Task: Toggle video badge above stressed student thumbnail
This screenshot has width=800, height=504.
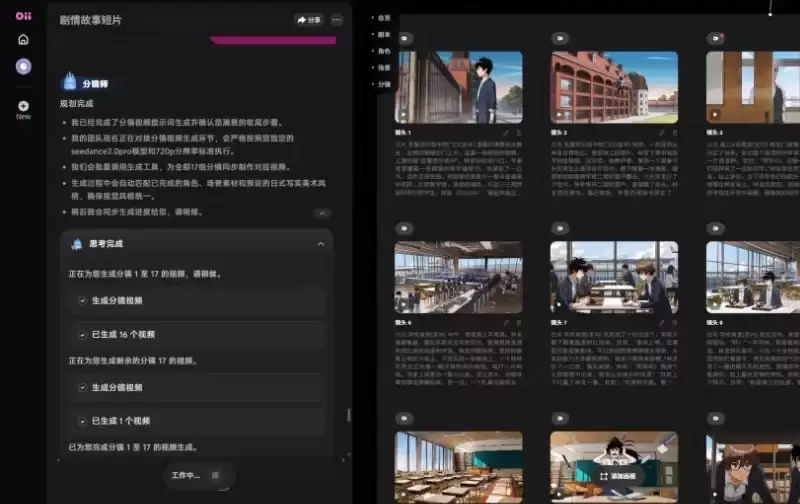Action: [560, 418]
